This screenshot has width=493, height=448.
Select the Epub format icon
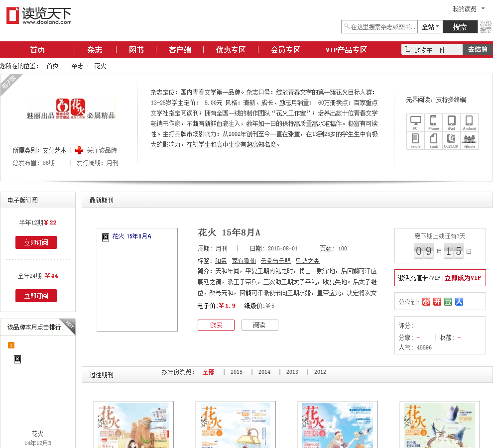click(433, 140)
